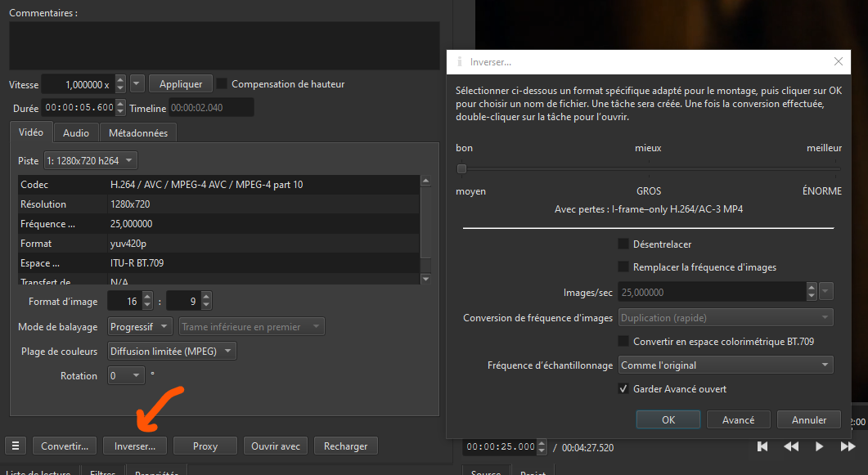Screen dimensions: 868x475
Task: Switch to the Audio tab
Action: [76, 132]
